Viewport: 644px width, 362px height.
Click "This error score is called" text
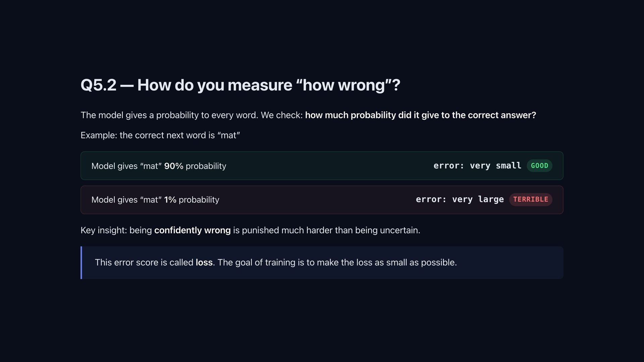(144, 262)
